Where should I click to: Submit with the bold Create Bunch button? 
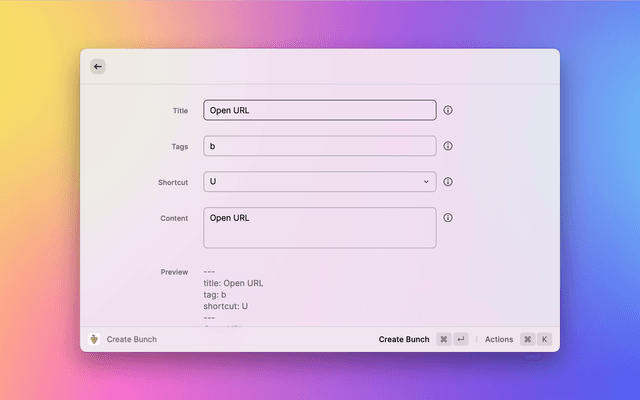click(404, 339)
